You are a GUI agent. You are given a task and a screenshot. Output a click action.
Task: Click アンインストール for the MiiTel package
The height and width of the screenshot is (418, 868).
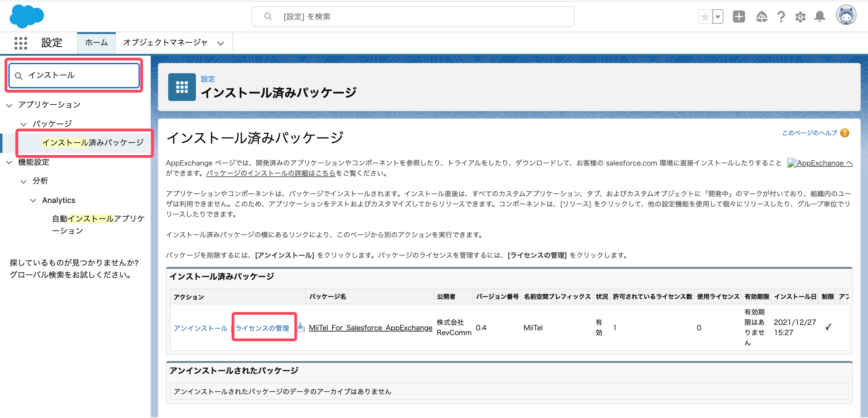pos(200,328)
